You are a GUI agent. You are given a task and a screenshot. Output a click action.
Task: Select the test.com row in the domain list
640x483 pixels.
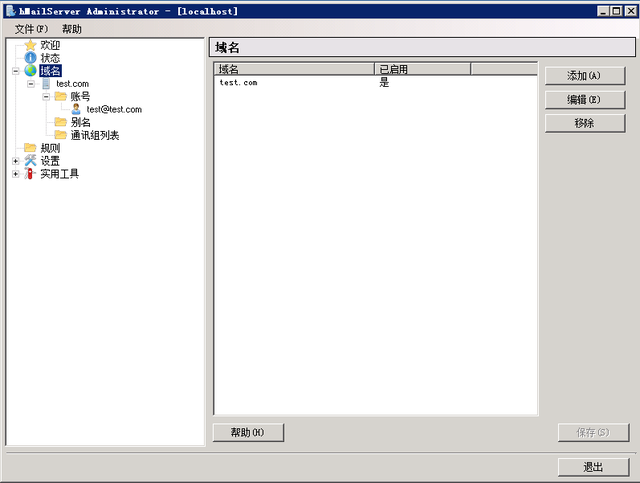pyautogui.click(x=376, y=83)
